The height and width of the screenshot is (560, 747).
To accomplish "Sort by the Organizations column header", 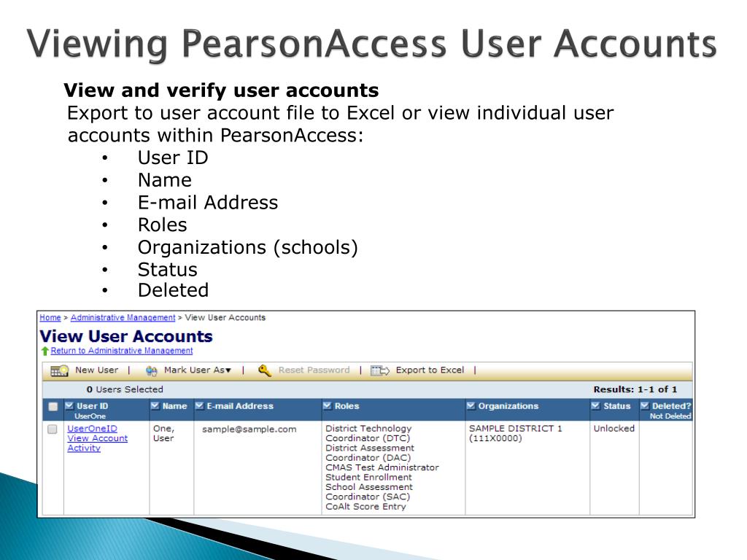I will (508, 406).
